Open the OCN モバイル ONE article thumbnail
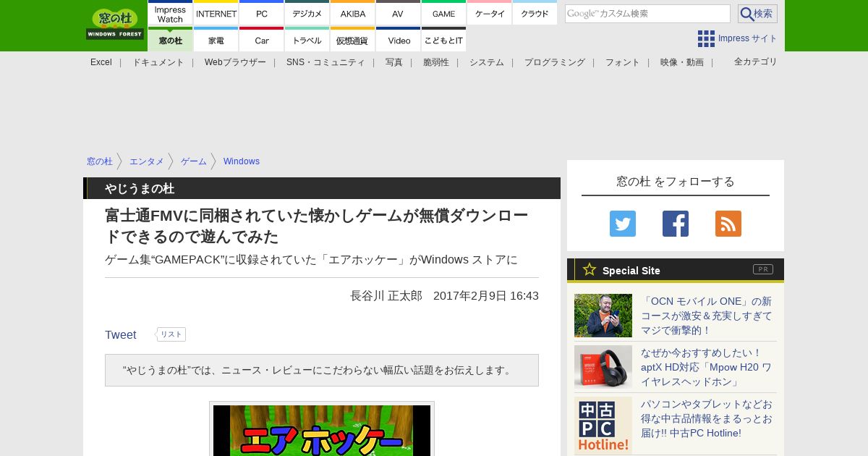This screenshot has height=456, width=868. [603, 316]
